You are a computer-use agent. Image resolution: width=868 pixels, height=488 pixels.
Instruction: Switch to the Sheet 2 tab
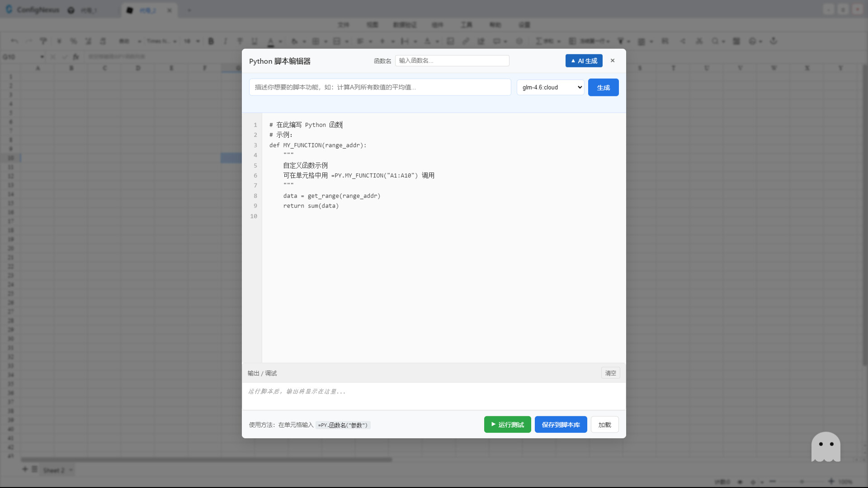[x=53, y=470]
